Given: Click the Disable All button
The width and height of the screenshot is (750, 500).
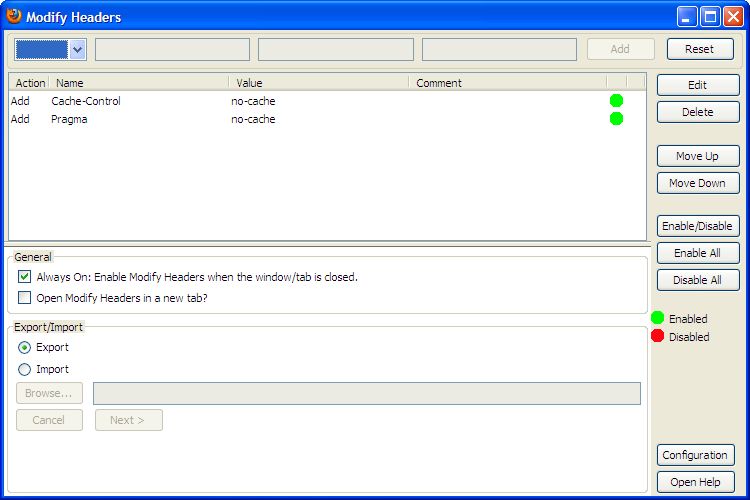Looking at the screenshot, I should pyautogui.click(x=697, y=280).
